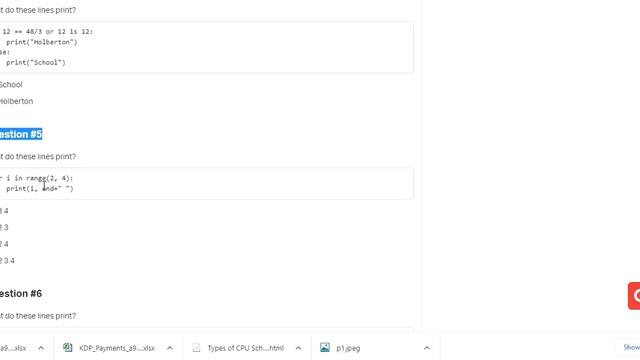This screenshot has height=360, width=640.
Task: Open options chevron for Types of CPU Sch download
Action: point(298,348)
